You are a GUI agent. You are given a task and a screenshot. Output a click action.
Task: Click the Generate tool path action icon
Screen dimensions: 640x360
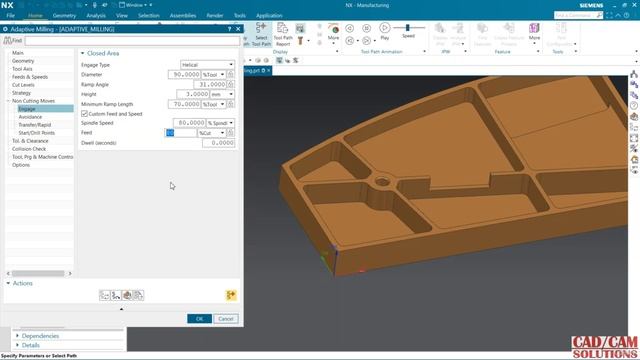[105, 295]
